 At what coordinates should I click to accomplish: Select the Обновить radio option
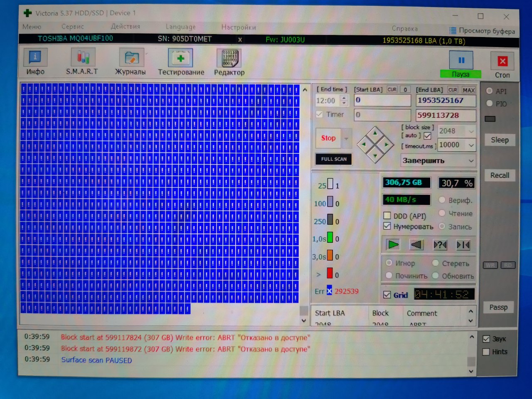tap(436, 276)
